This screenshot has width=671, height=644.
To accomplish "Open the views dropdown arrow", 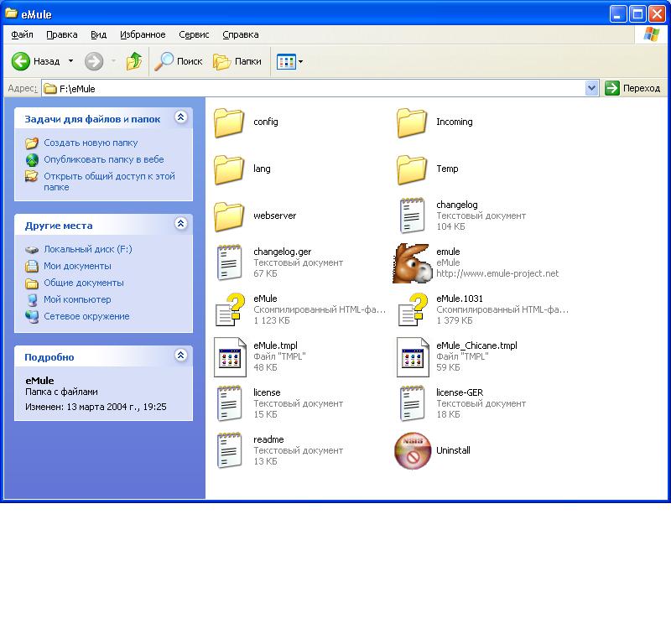I will [300, 61].
